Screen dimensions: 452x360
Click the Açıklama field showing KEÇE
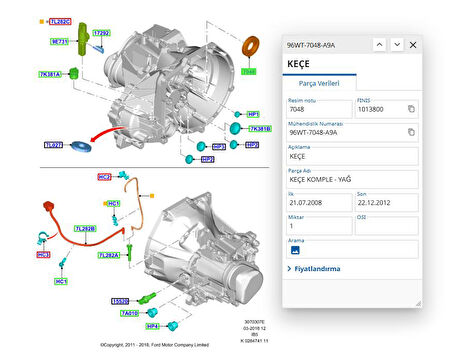click(352, 156)
